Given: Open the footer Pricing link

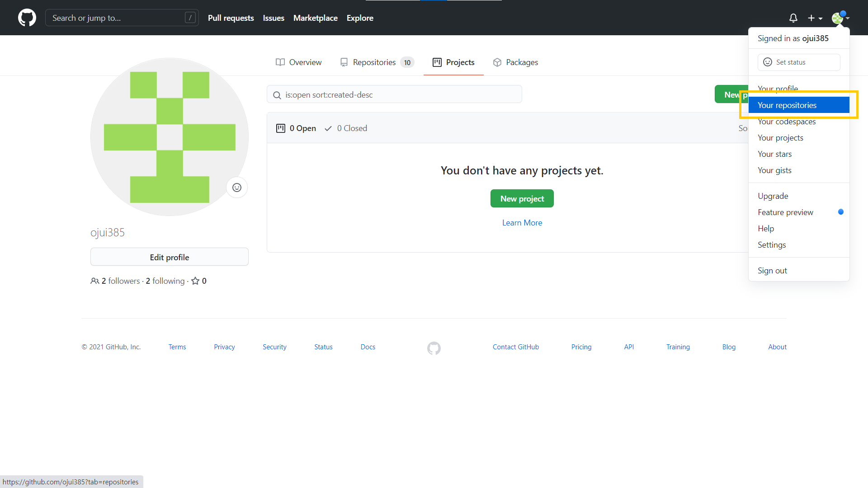Looking at the screenshot, I should [x=581, y=347].
